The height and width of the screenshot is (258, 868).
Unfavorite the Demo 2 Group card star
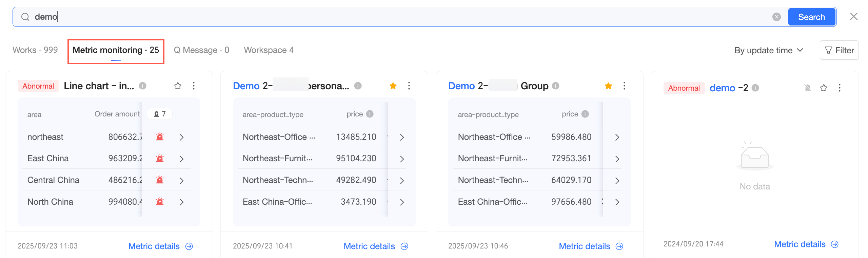[x=608, y=86]
